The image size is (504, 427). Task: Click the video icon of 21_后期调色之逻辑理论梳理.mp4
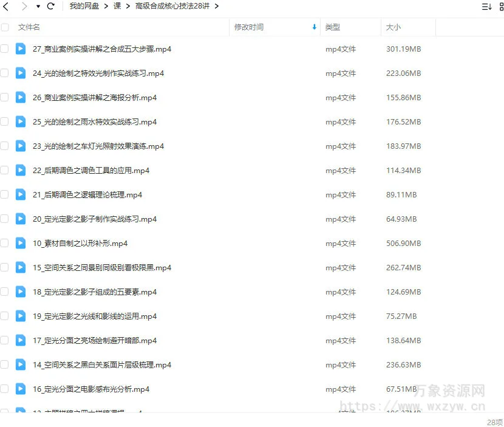pos(20,194)
